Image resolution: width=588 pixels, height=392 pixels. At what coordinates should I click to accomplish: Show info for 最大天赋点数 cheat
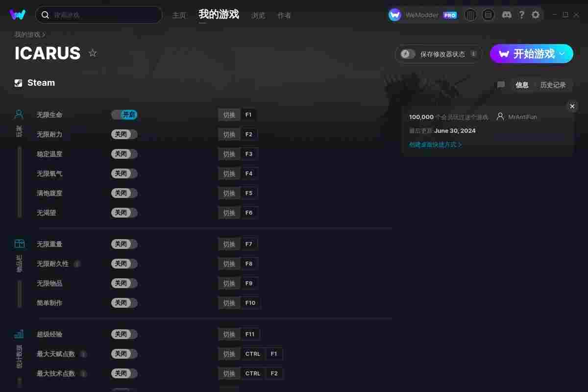(x=83, y=354)
